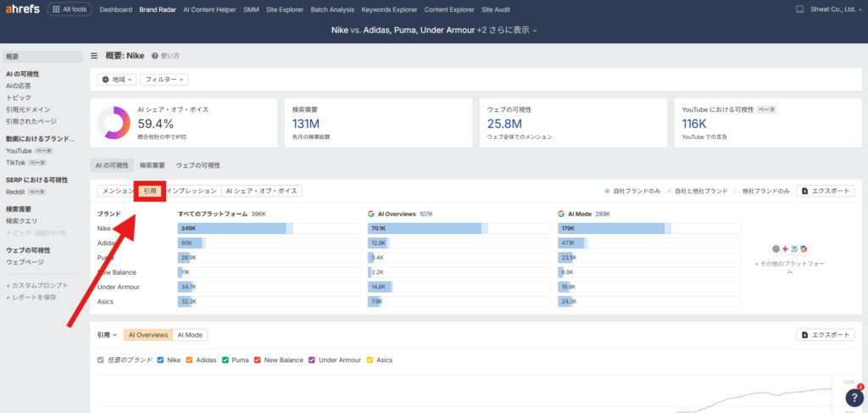This screenshot has height=413, width=868.
Task: Click the monitor icon beside account name
Action: coord(799,10)
